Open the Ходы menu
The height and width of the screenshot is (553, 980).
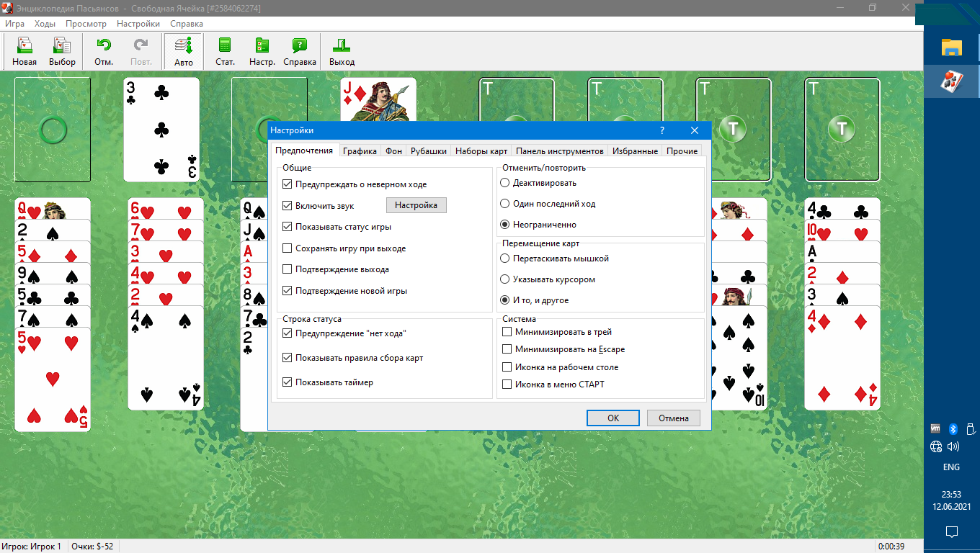(x=45, y=24)
